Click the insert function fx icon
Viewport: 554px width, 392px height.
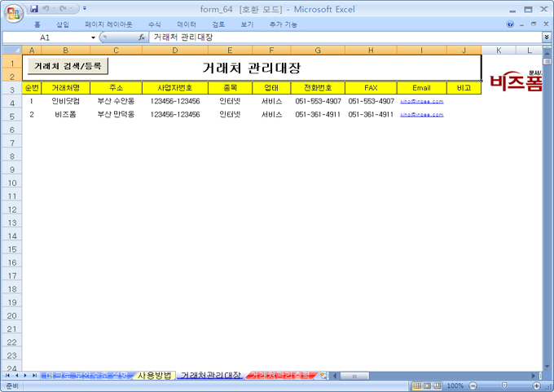(142, 37)
